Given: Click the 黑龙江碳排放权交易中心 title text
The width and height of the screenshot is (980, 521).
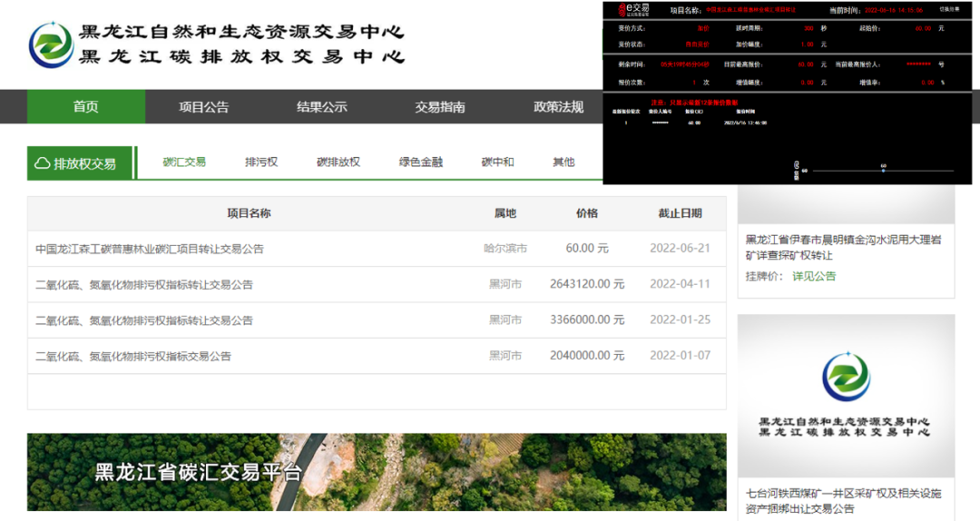Looking at the screenshot, I should coord(242,56).
